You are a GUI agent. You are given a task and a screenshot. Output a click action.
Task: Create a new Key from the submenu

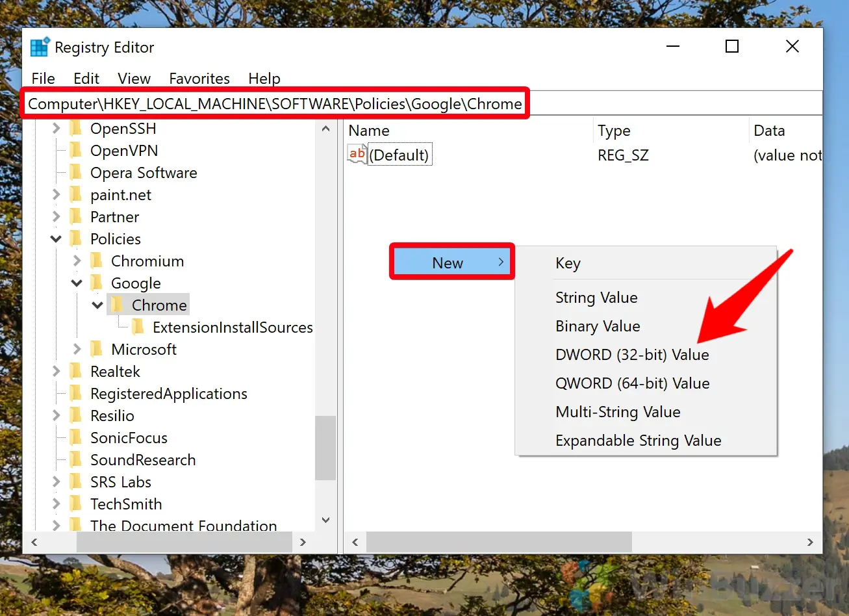567,263
